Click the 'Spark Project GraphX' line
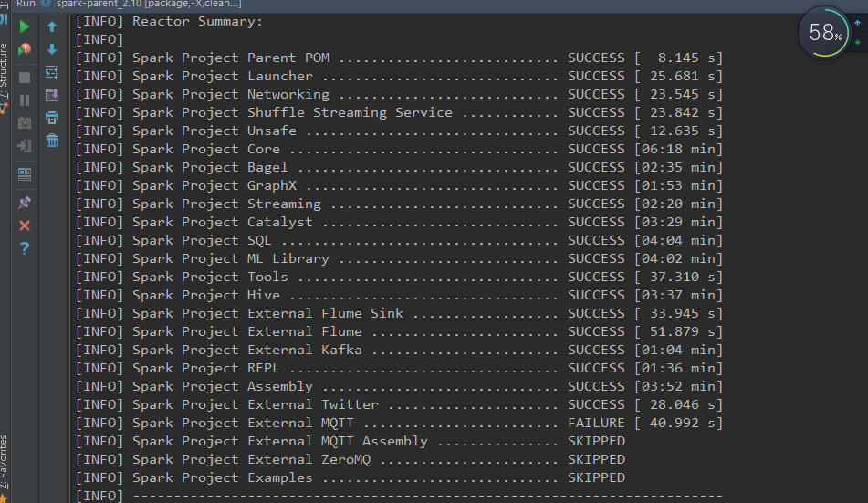Viewport: 868px width, 503px height. [399, 186]
